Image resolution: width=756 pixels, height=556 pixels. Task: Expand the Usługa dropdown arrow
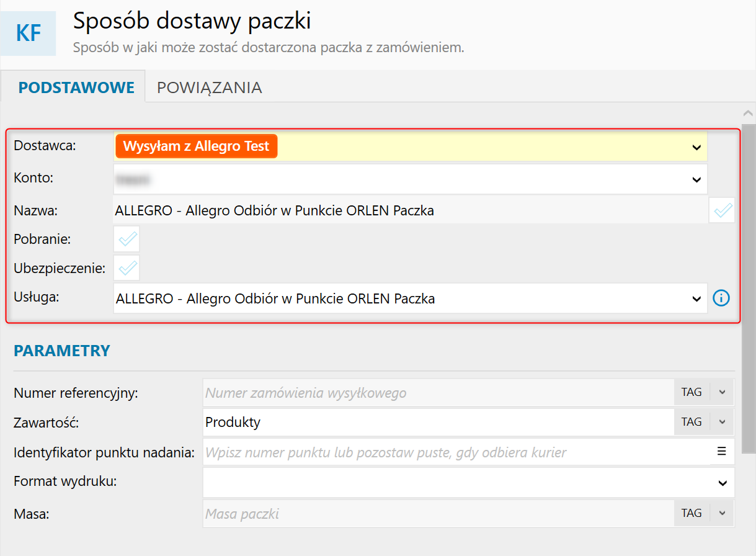coord(696,299)
